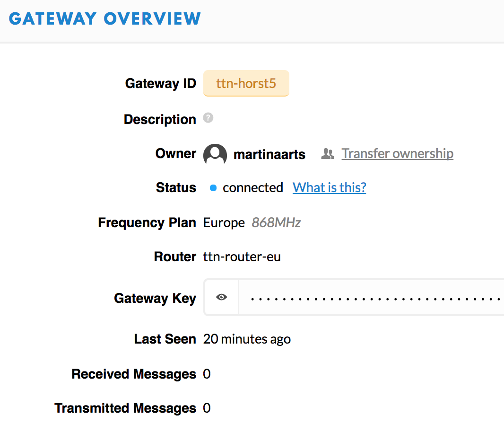Click the "20 minutes ago" last seen value
This screenshot has width=504, height=442.
click(x=247, y=339)
